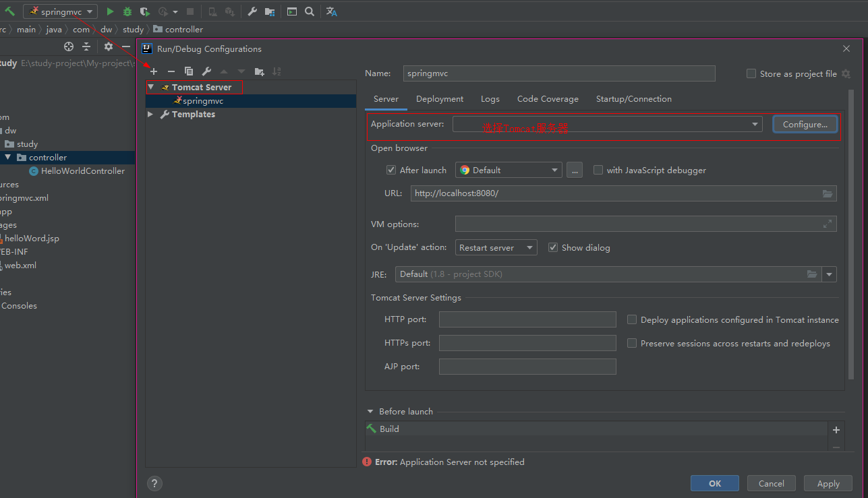
Task: Open the Logs tab
Action: 490,99
